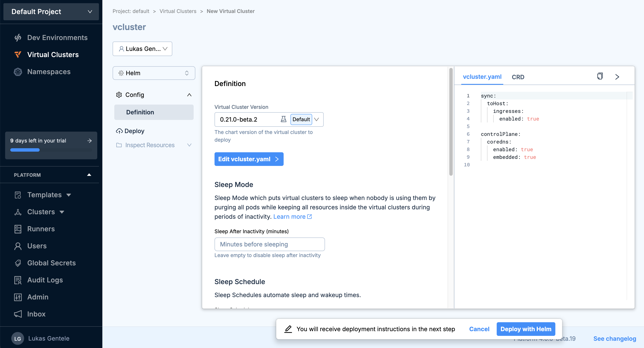Open Inbox in sidebar
This screenshot has width=644, height=348.
tap(36, 314)
